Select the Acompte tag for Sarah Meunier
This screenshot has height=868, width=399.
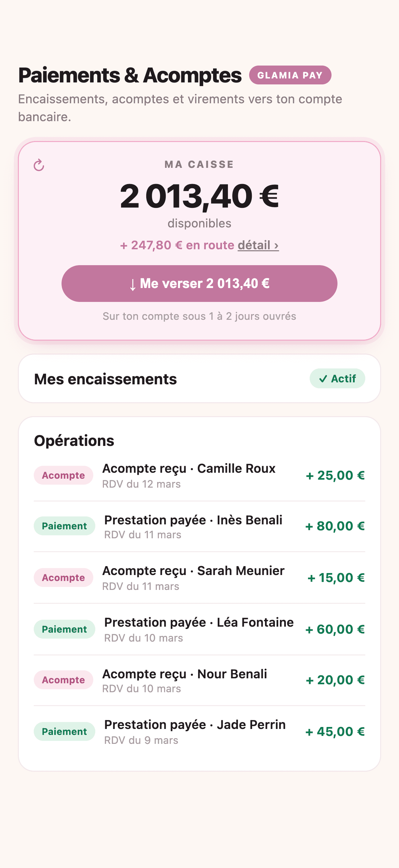[x=63, y=578]
